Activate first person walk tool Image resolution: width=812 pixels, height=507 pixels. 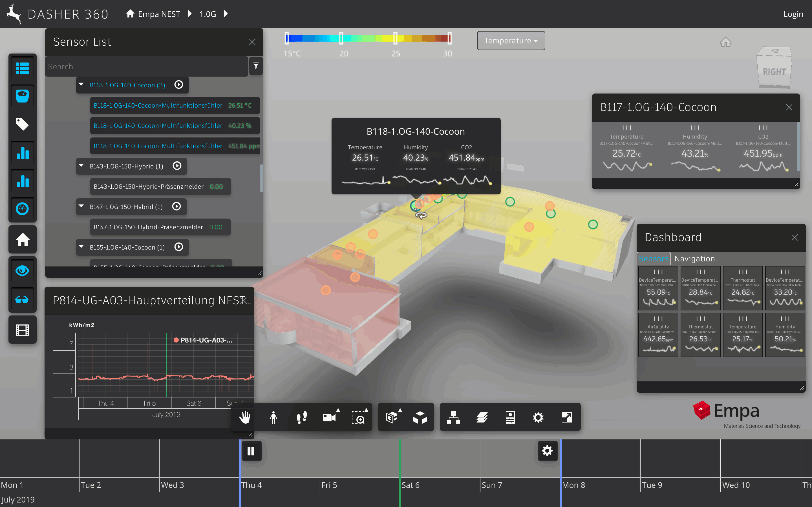coord(273,417)
